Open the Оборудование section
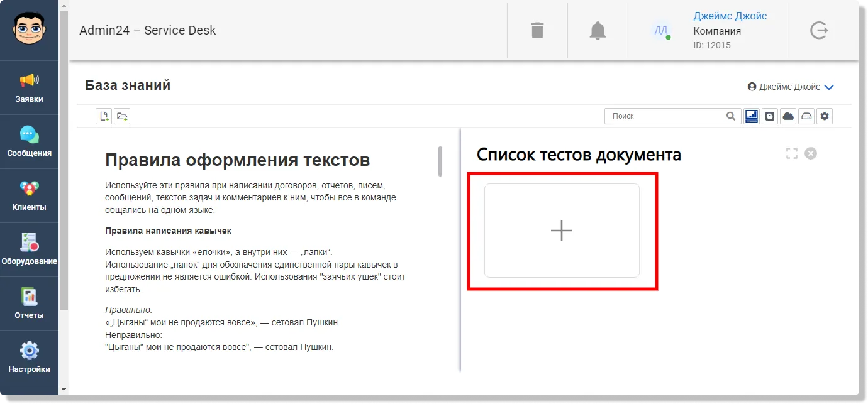The height and width of the screenshot is (404, 868). coord(29,250)
